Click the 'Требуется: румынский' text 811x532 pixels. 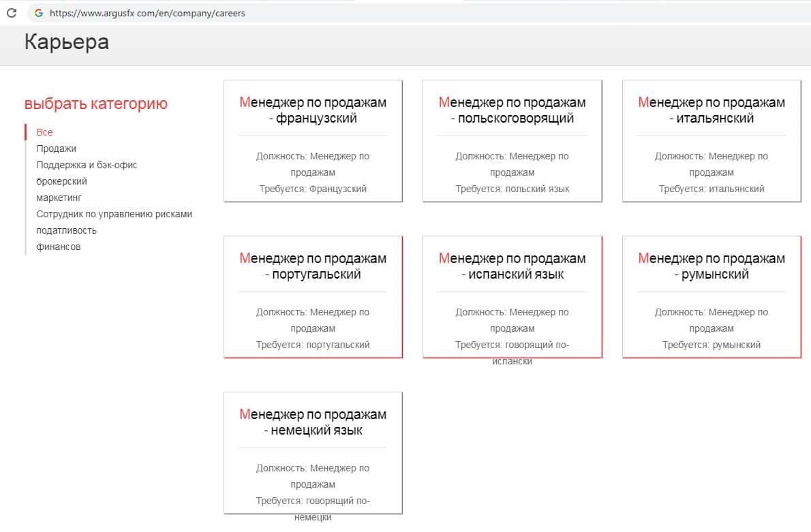(711, 345)
